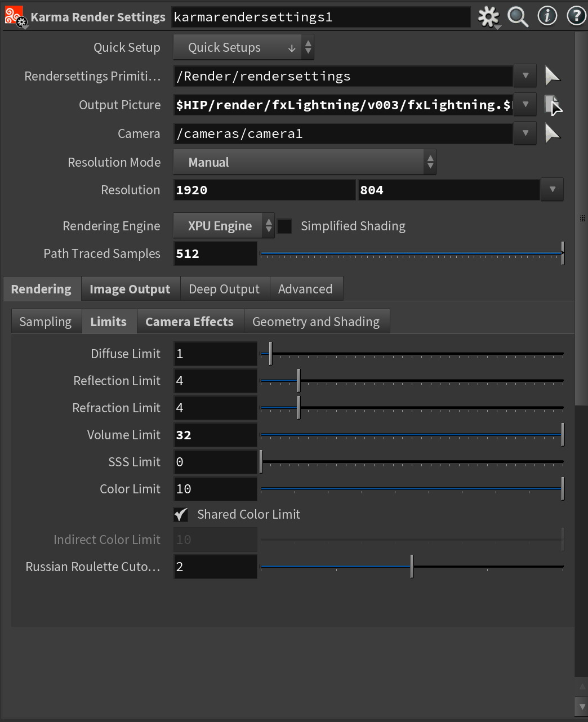Switch to the Advanced tab
The height and width of the screenshot is (722, 588).
(x=306, y=289)
